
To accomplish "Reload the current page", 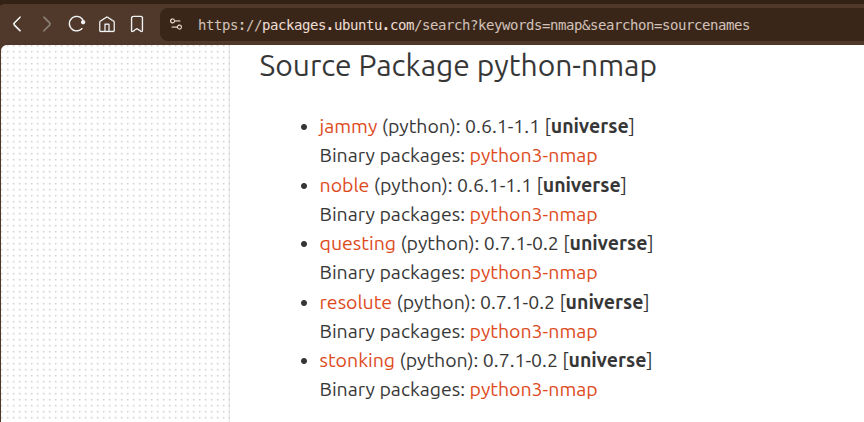I will (x=77, y=24).
